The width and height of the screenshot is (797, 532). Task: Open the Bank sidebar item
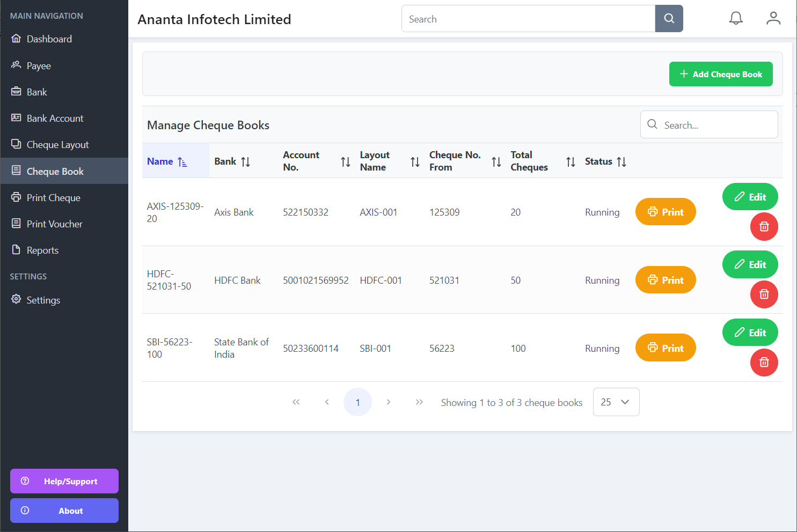(64, 92)
